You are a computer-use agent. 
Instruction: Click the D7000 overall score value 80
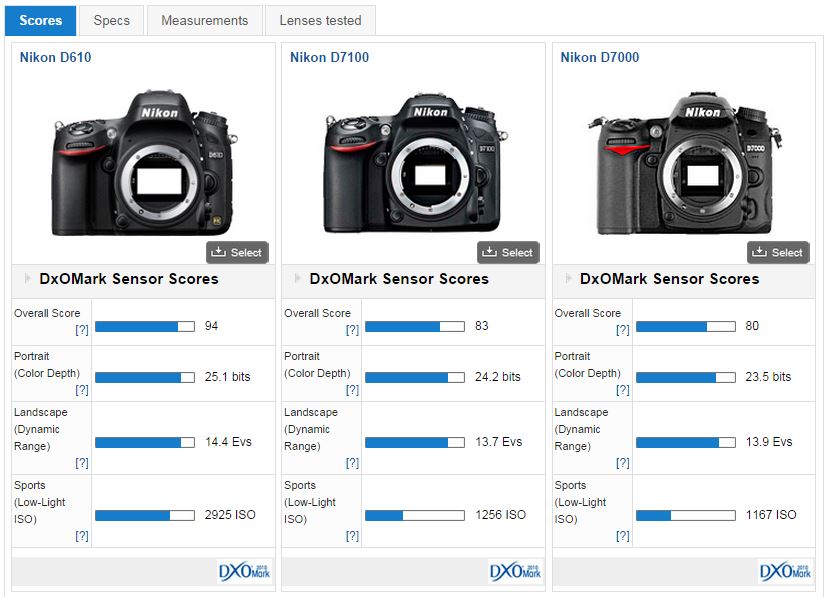point(752,326)
